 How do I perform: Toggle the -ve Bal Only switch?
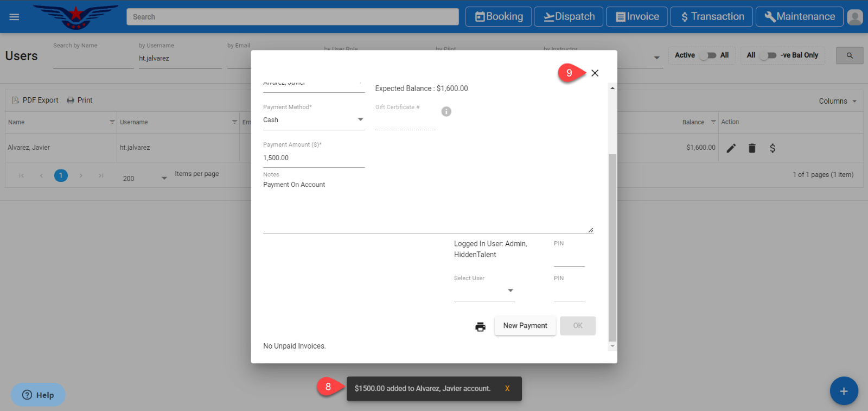768,55
